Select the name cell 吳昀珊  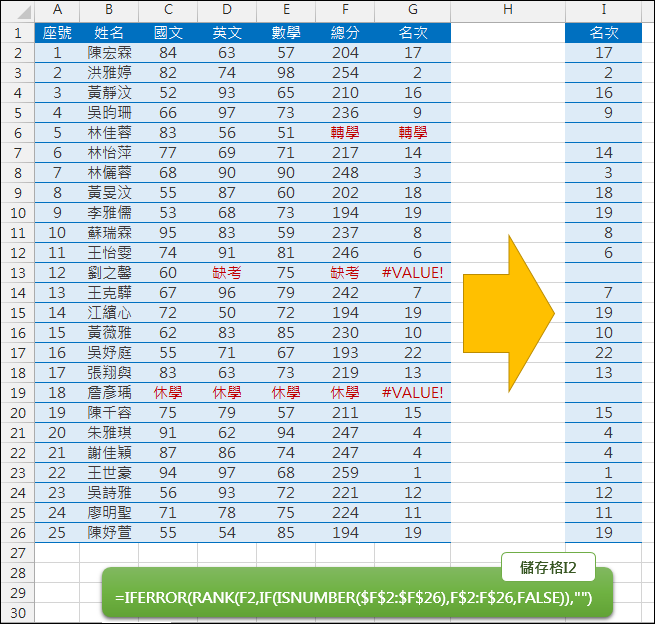pos(109,113)
